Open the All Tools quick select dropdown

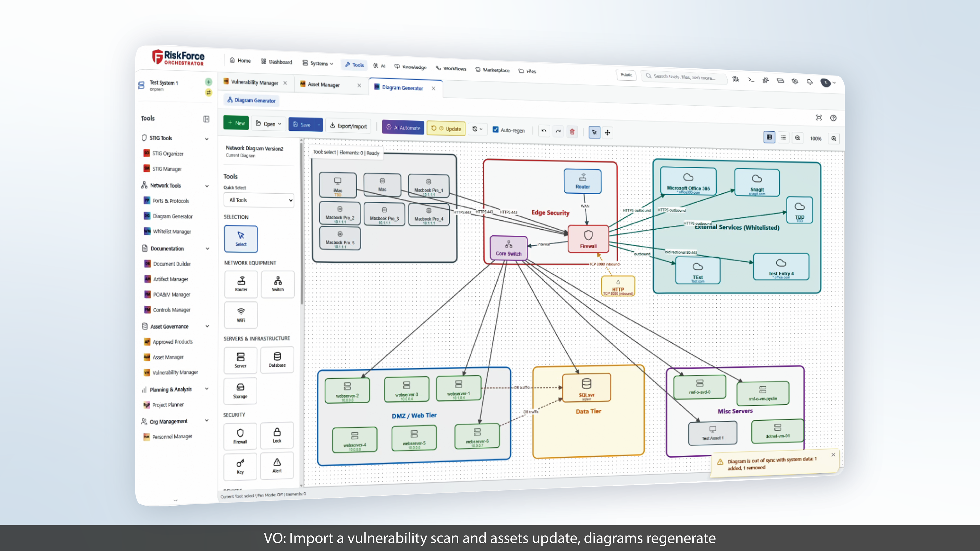point(259,200)
